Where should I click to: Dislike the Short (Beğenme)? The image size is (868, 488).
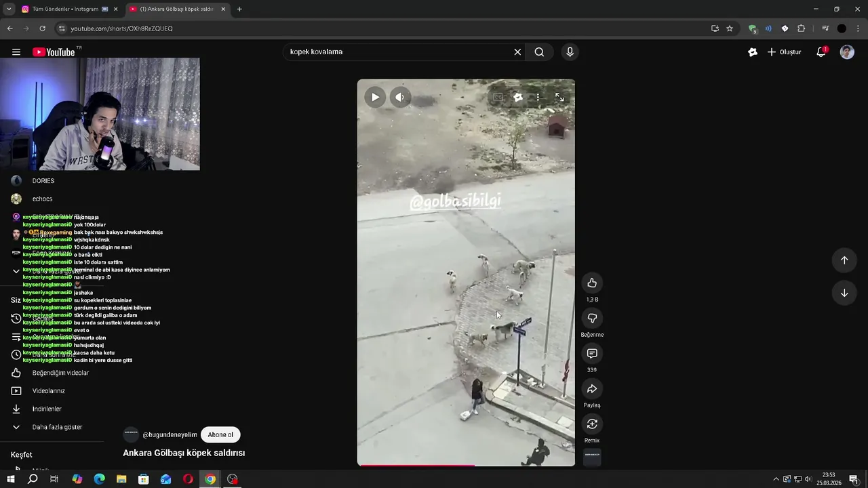click(x=592, y=318)
